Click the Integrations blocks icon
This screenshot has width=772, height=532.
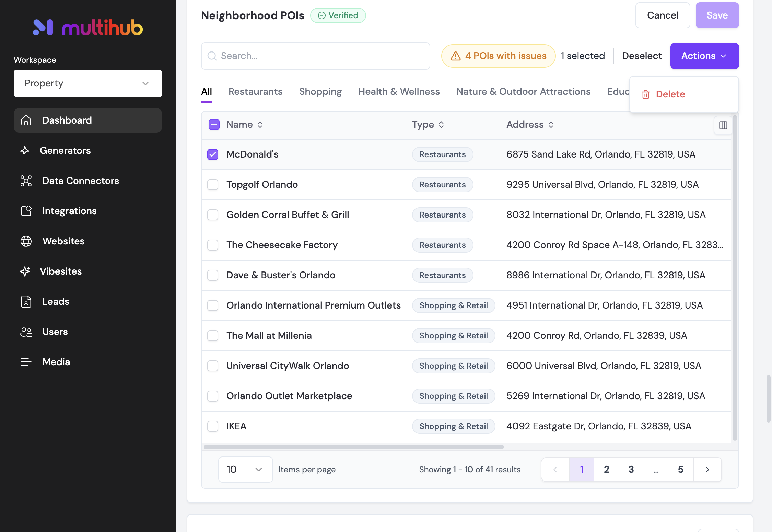click(x=26, y=211)
